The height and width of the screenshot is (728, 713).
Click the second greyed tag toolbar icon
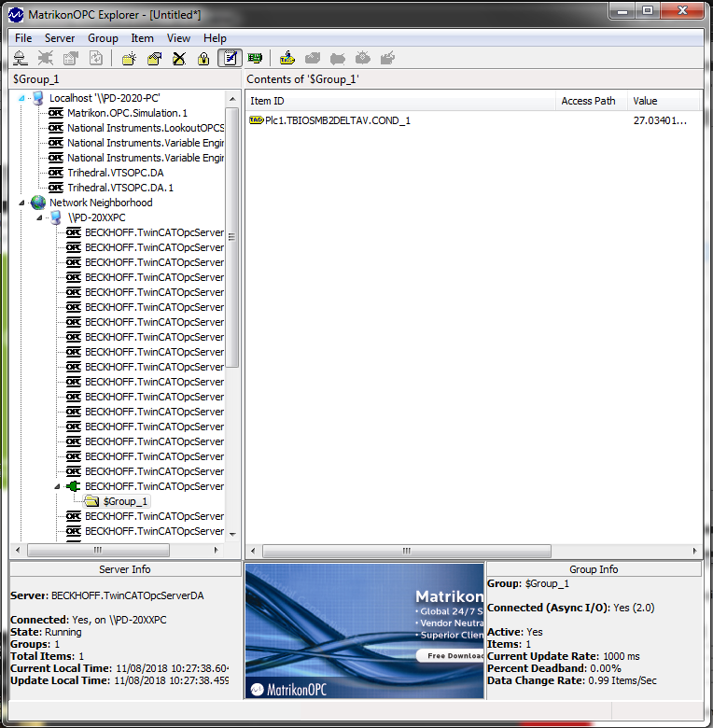[338, 58]
